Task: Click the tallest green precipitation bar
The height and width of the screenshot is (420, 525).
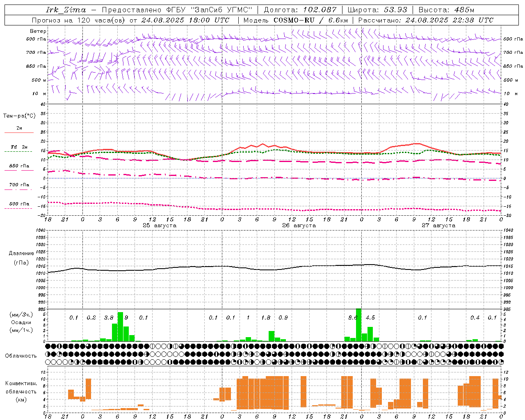Action: [x=358, y=325]
